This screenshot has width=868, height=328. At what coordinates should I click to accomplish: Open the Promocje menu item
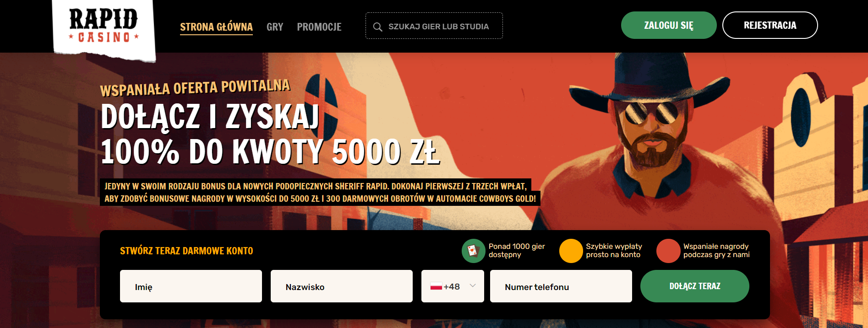(319, 27)
